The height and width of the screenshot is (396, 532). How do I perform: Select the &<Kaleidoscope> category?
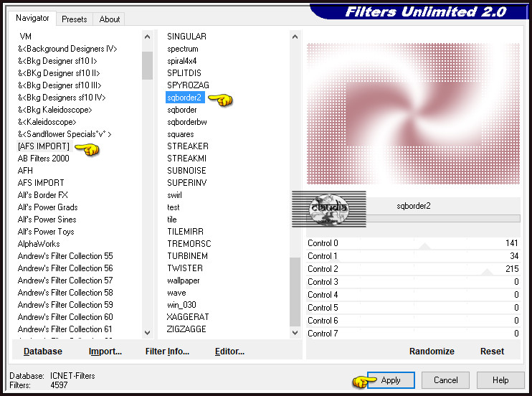point(47,122)
